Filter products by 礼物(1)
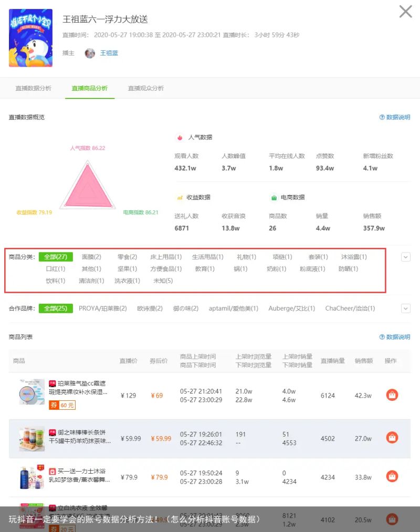 pyautogui.click(x=247, y=257)
